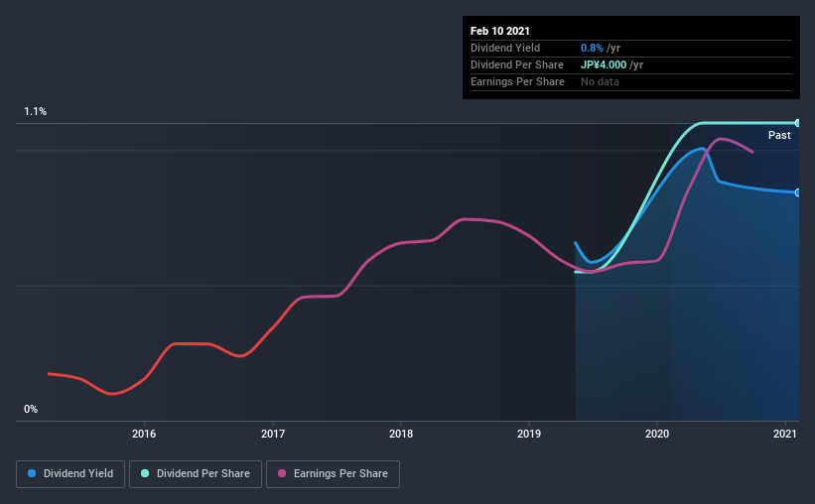Click the pink Earnings Per Share legend dot
The height and width of the screenshot is (504, 815).
282,473
